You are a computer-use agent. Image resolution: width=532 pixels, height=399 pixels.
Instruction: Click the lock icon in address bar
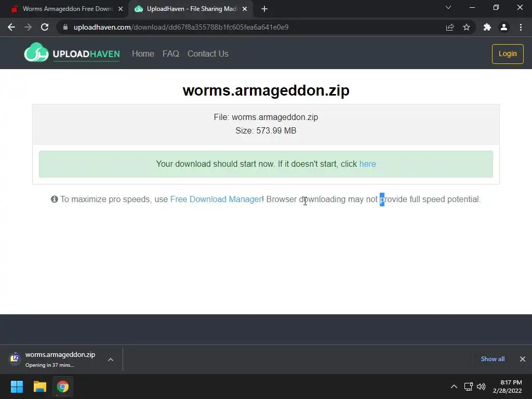65,27
